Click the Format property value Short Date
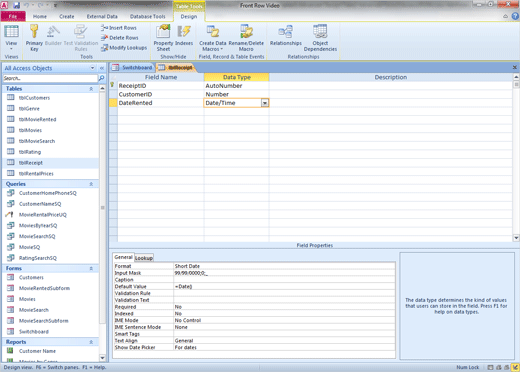The image size is (520, 372). [284, 266]
